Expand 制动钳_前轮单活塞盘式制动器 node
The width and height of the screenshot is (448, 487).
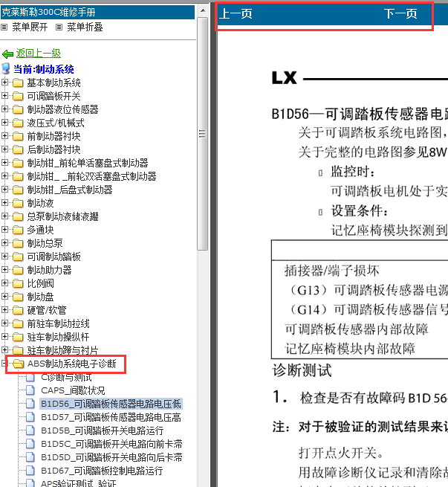point(4,162)
